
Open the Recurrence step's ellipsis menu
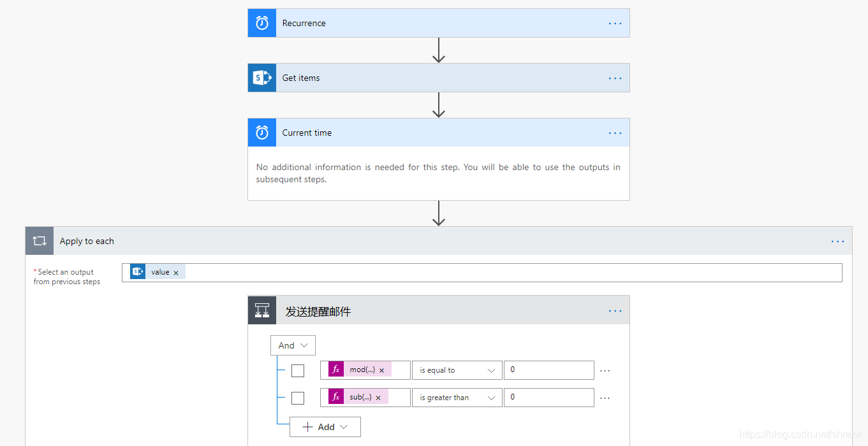pyautogui.click(x=615, y=24)
